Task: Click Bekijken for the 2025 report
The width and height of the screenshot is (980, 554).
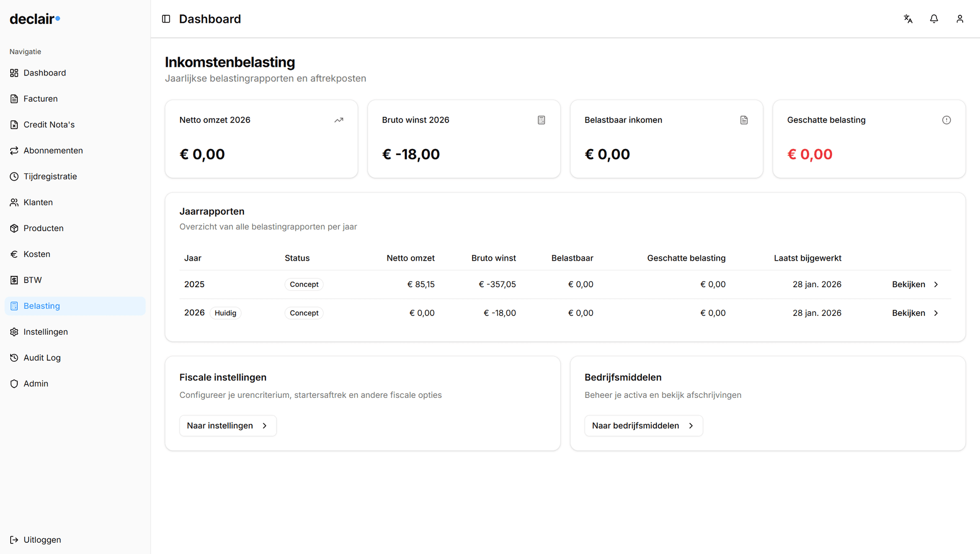Action: (x=915, y=285)
